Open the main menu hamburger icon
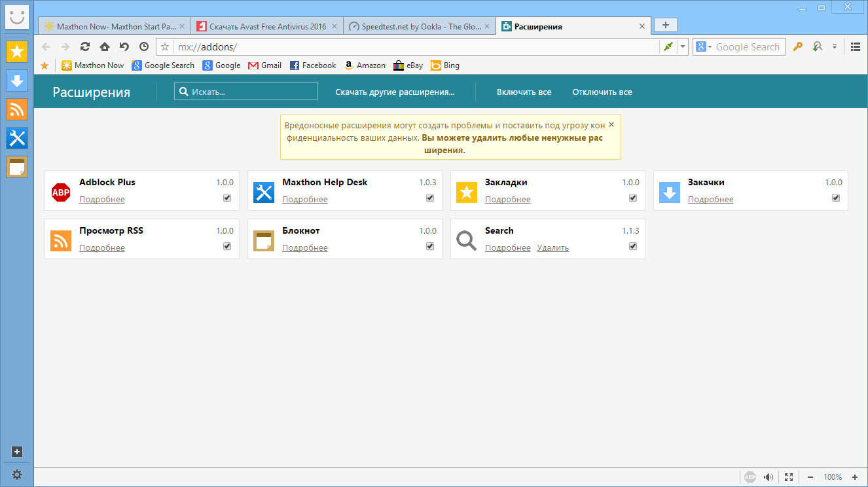The width and height of the screenshot is (868, 487). (856, 46)
